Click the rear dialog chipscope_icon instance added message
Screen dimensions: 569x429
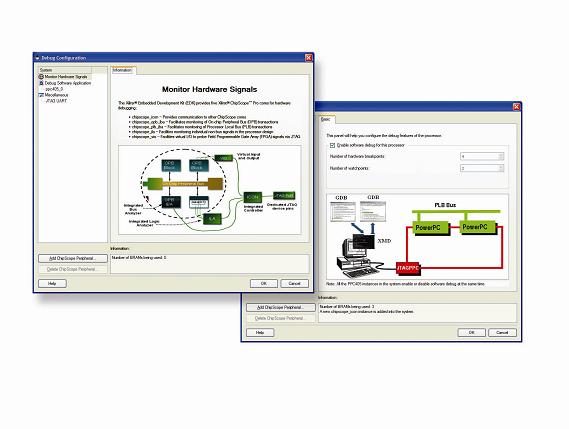[367, 312]
